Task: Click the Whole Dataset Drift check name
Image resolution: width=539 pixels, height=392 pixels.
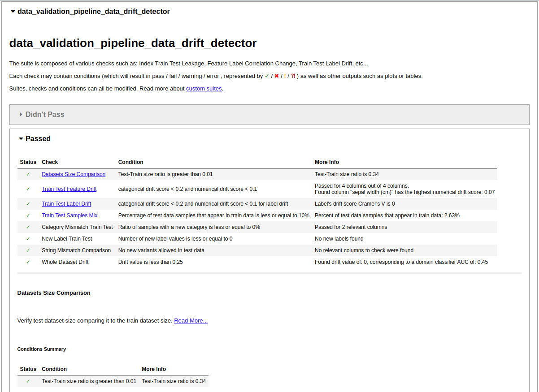Action: click(x=65, y=262)
